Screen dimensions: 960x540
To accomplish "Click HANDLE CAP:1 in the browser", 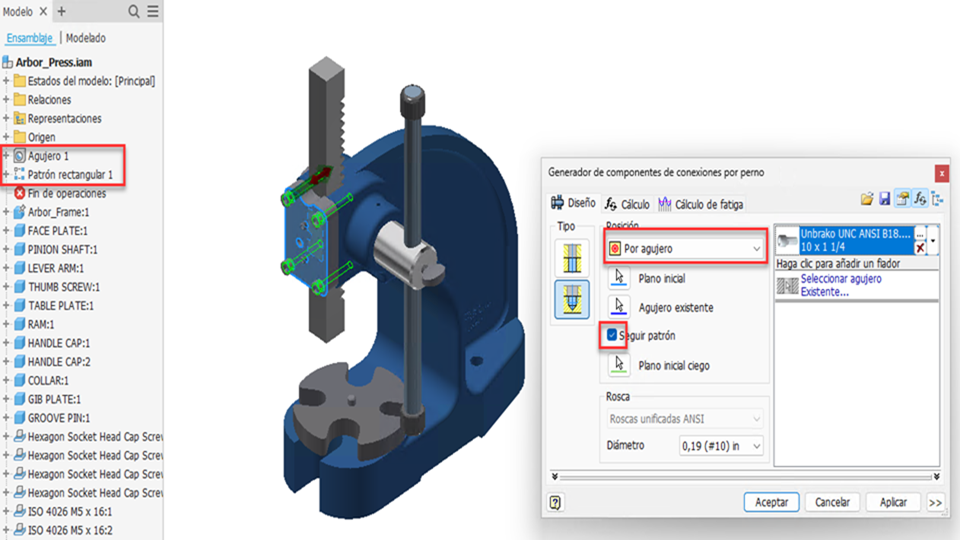I will pos(59,343).
